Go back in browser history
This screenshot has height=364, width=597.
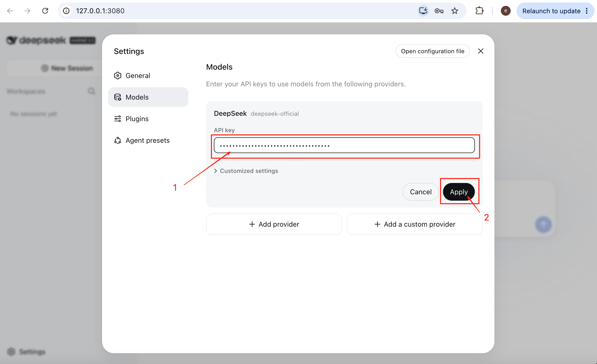pos(10,11)
